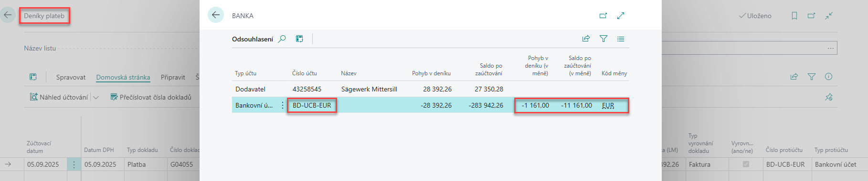
Task: Sort by Kód měny column header
Action: click(614, 73)
